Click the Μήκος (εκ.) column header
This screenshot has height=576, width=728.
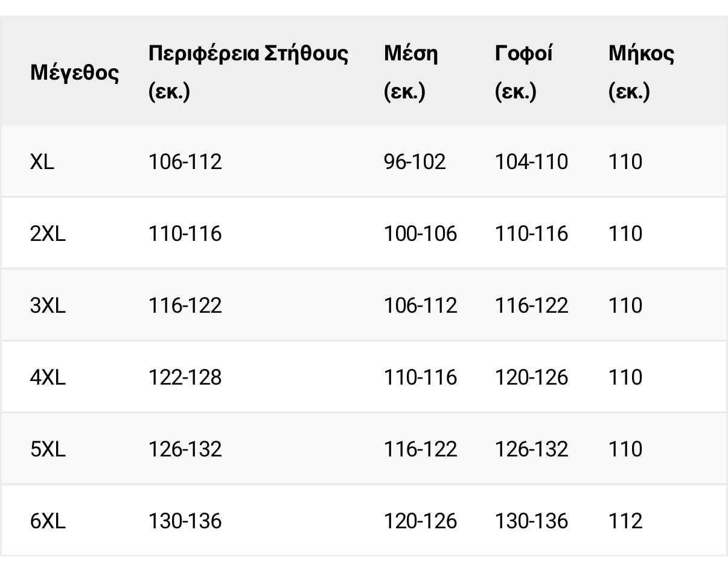[x=641, y=72]
